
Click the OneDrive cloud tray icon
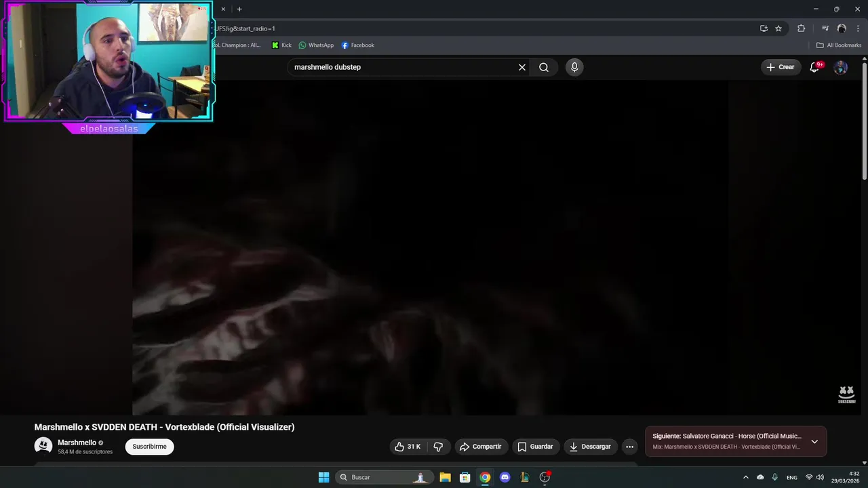(x=760, y=477)
